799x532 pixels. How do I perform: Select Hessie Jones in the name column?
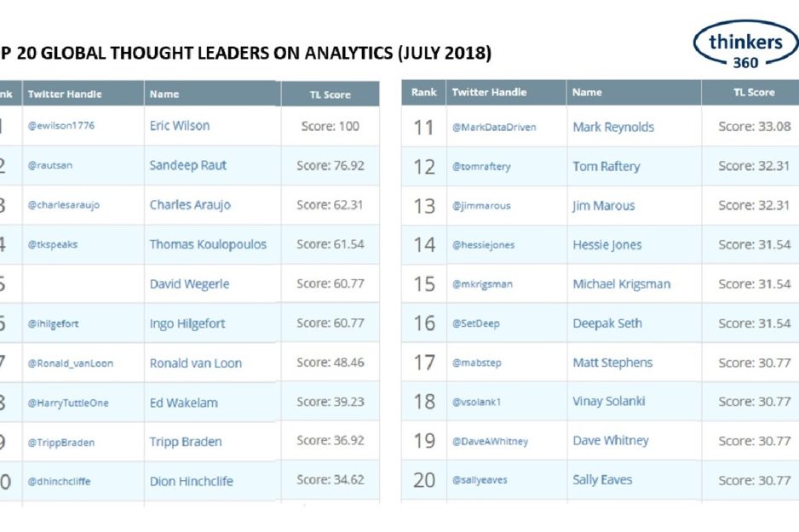click(607, 245)
